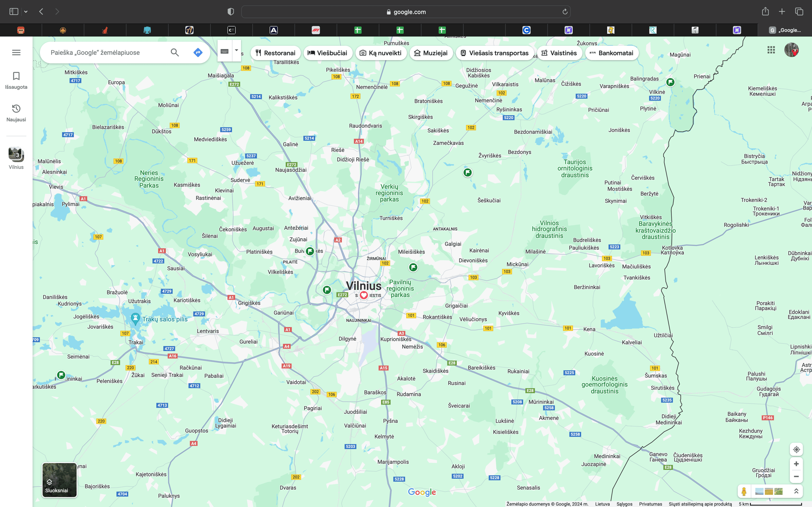
Task: Open the Privatumas link in footer
Action: (650, 504)
